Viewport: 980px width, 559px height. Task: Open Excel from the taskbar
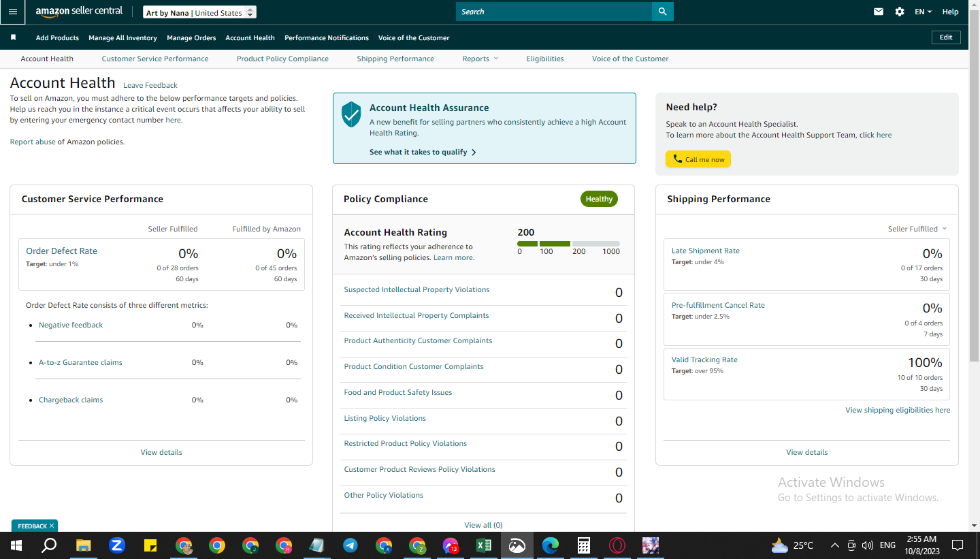click(484, 545)
